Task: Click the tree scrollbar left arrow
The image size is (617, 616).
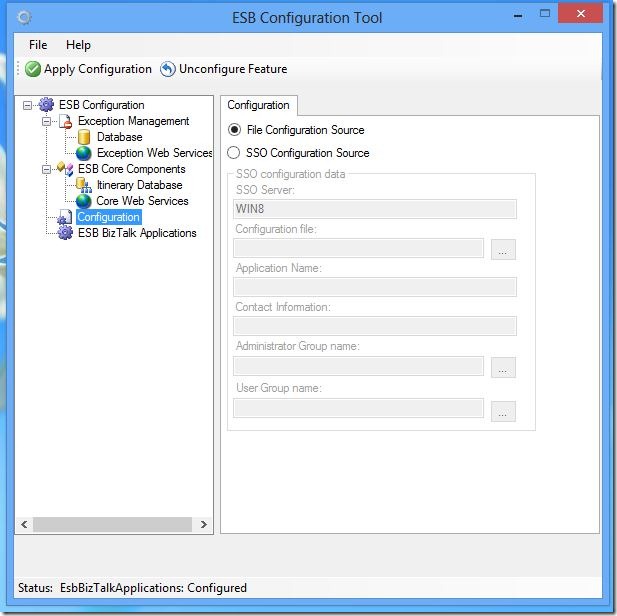Action: [x=24, y=524]
